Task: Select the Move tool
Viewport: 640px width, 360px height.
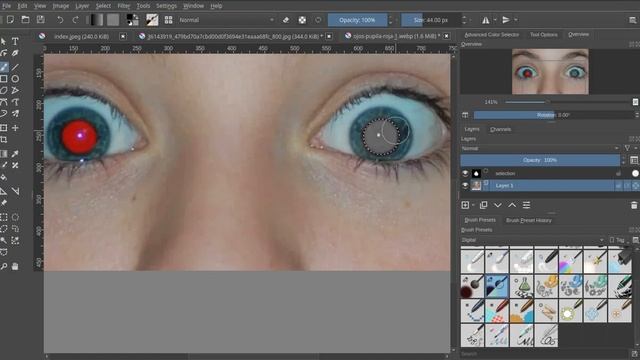Action: 15,128
